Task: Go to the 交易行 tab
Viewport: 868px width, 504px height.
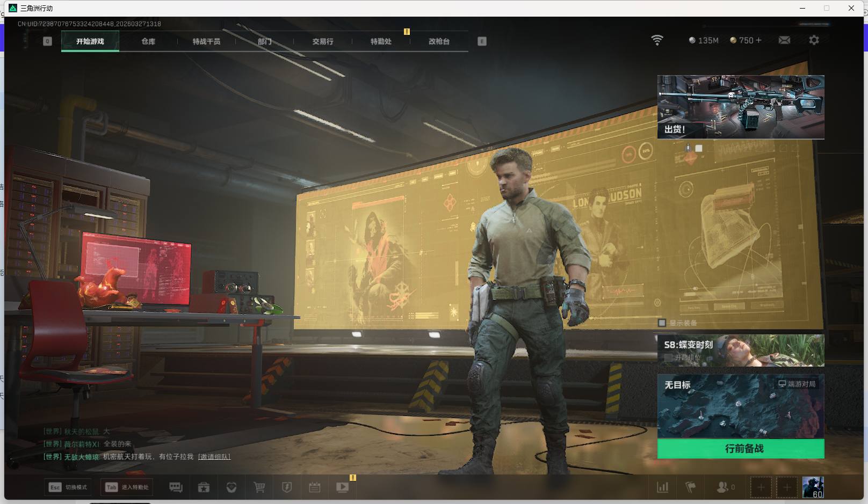Action: 323,41
